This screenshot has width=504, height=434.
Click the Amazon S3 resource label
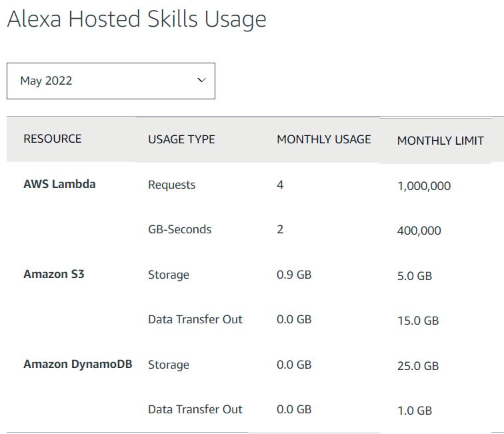point(54,274)
